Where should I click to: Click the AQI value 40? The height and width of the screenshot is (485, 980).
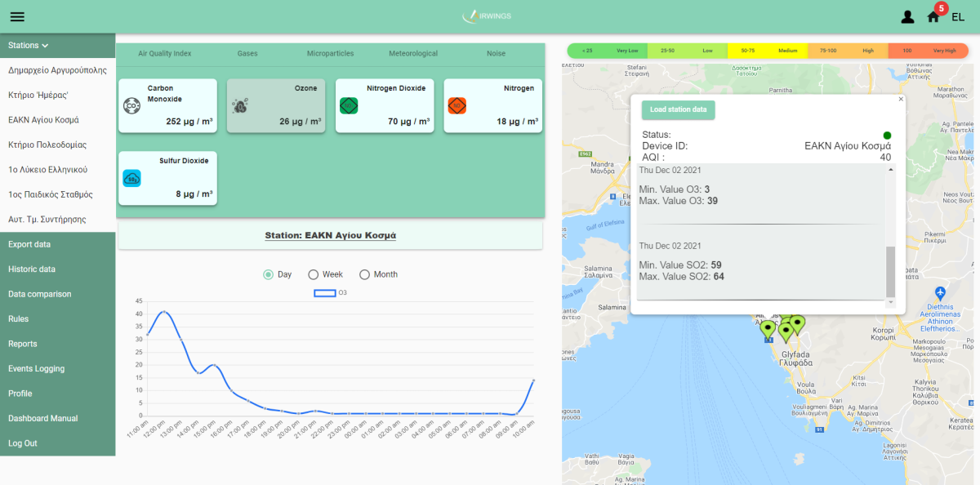[885, 157]
